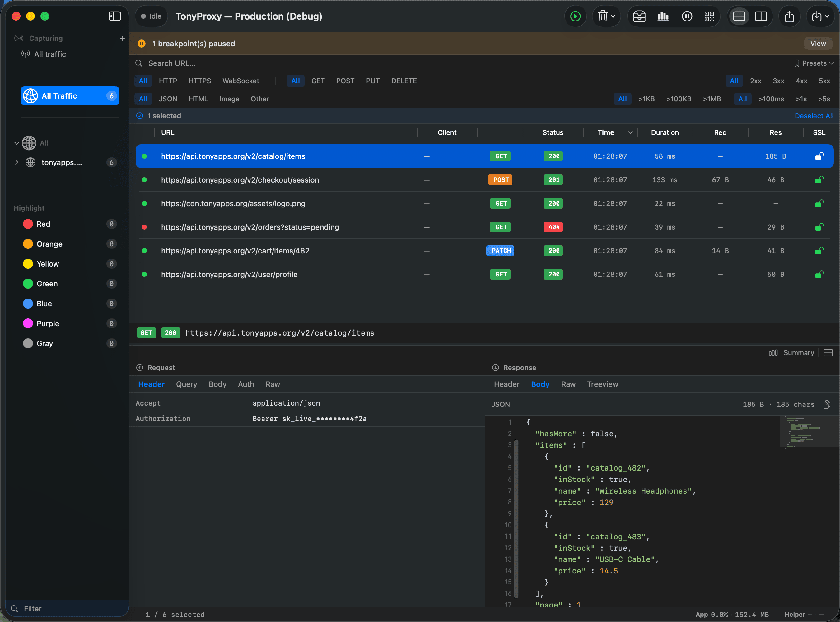Click the pause breakpoint toolbar icon

click(687, 16)
